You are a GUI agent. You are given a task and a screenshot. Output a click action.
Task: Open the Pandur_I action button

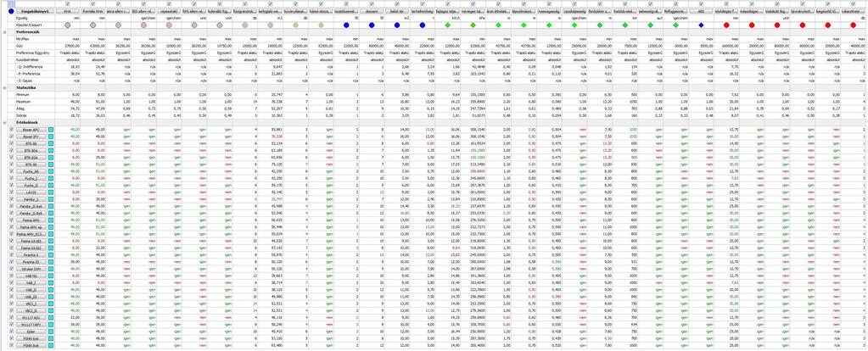tap(31, 199)
